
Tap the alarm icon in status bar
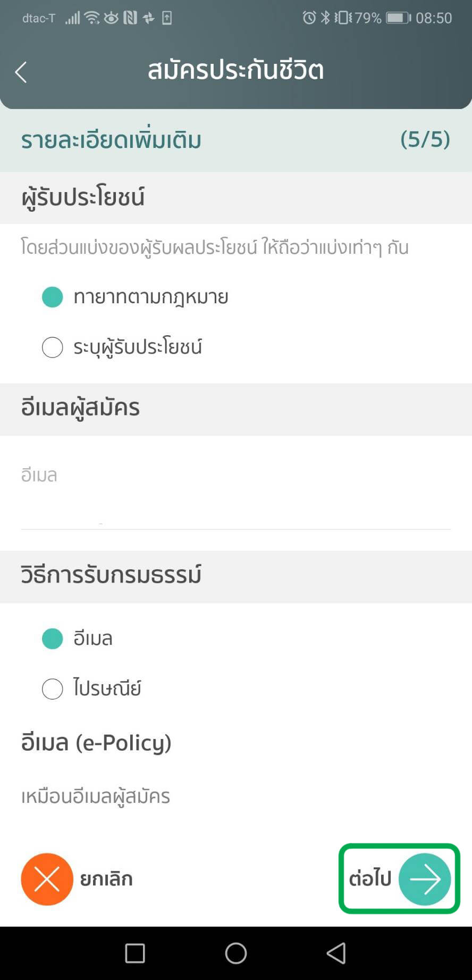pos(309,18)
